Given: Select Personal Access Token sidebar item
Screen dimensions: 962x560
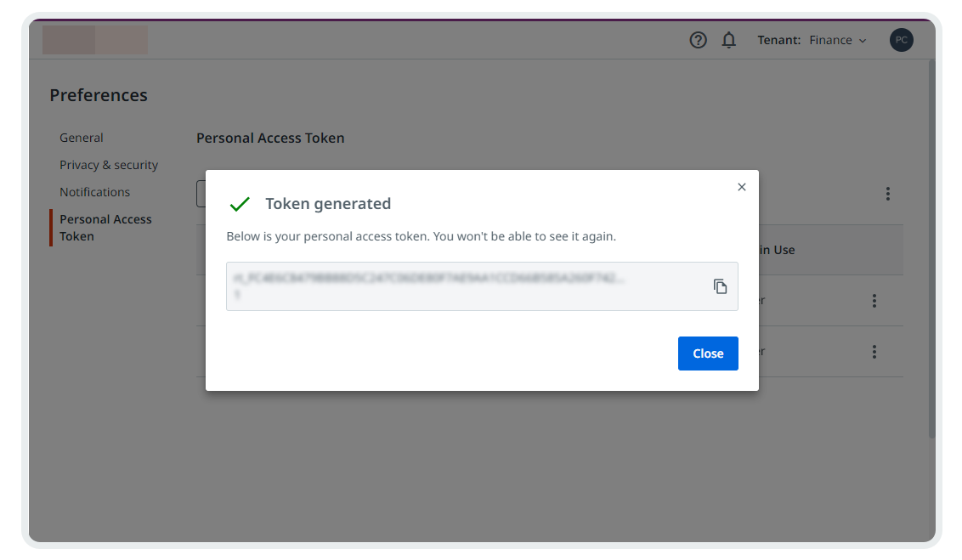Looking at the screenshot, I should (105, 228).
